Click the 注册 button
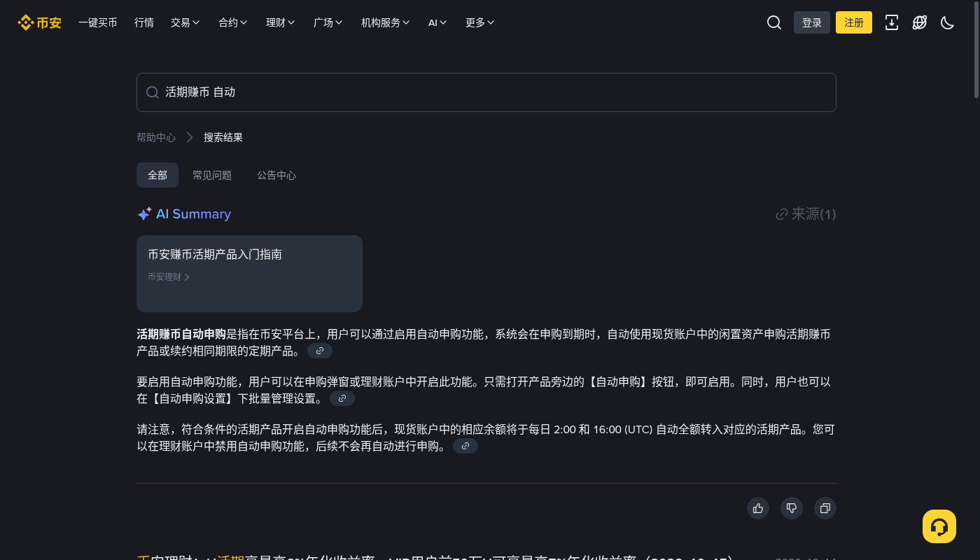The height and width of the screenshot is (560, 980). point(854,22)
